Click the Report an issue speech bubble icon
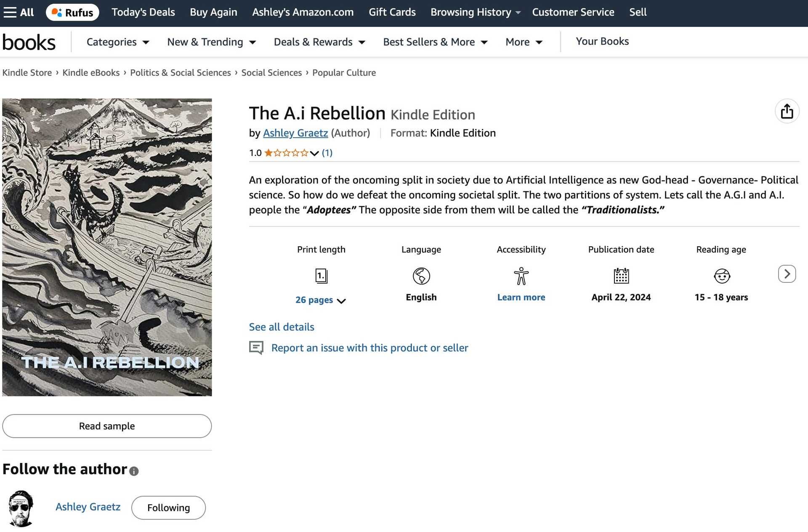The width and height of the screenshot is (808, 532). 256,348
